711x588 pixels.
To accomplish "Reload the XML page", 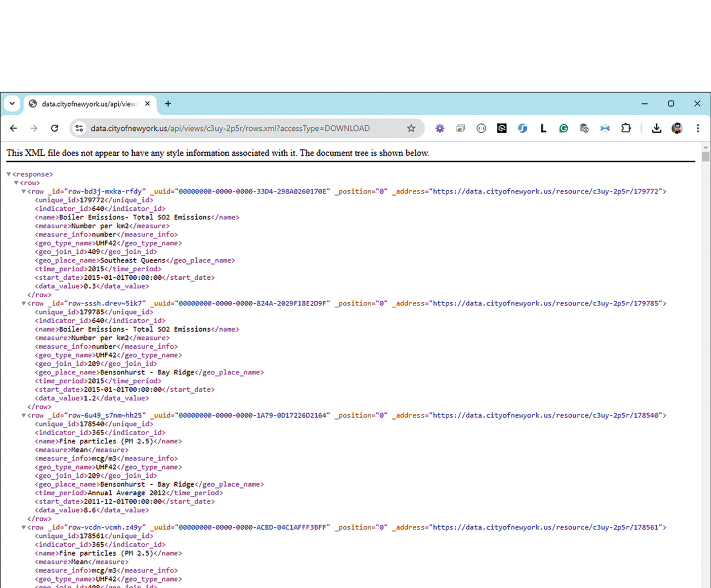I will 54,128.
